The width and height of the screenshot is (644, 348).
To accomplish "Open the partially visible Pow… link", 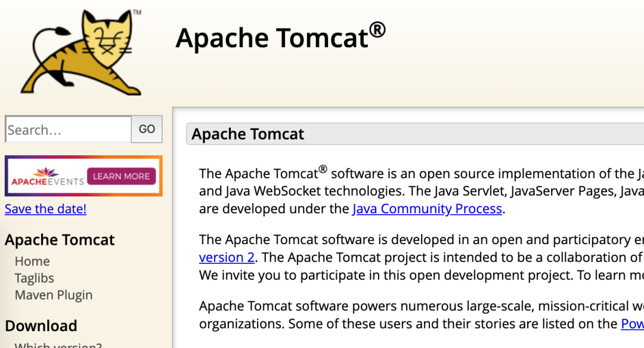I will pyautogui.click(x=632, y=324).
